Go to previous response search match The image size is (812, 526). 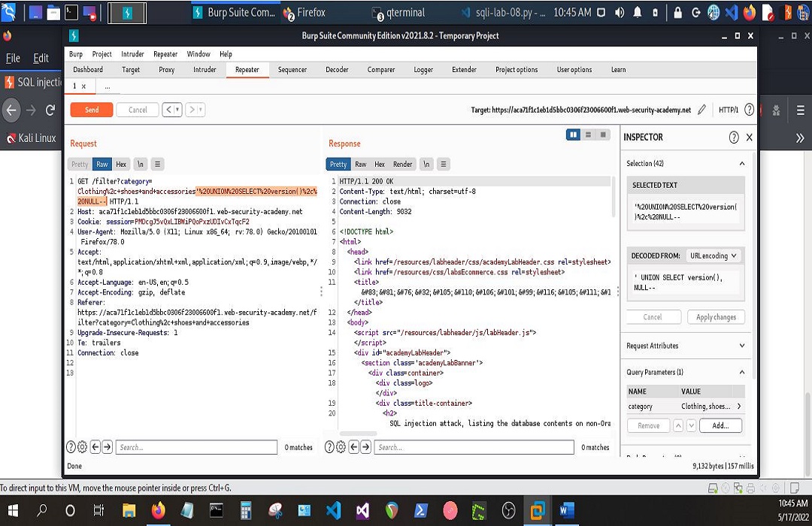[354, 447]
